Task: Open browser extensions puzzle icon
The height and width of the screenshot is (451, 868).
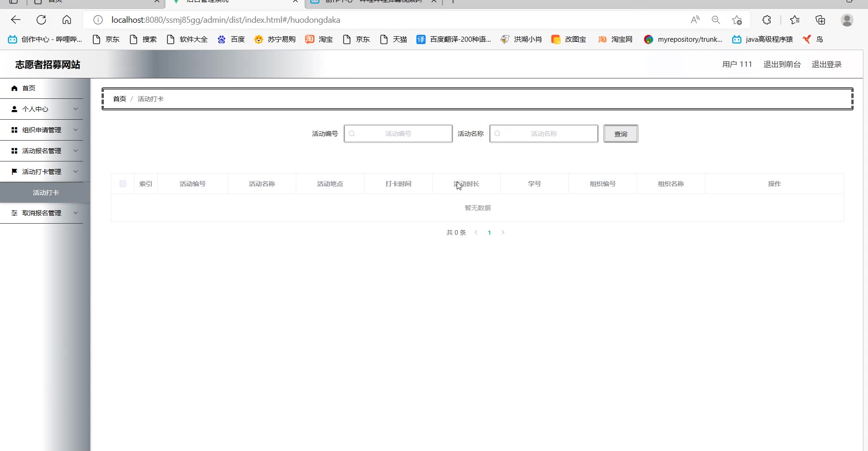Action: pos(766,20)
